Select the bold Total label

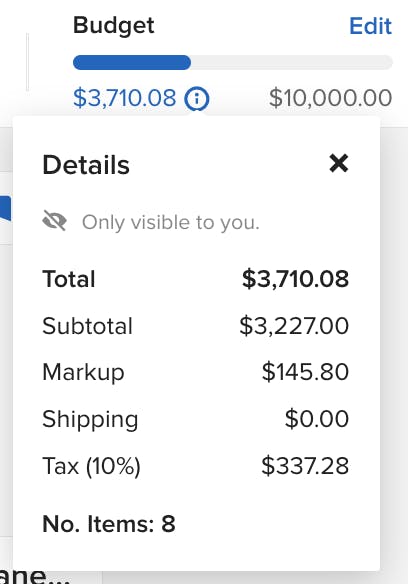pos(69,279)
